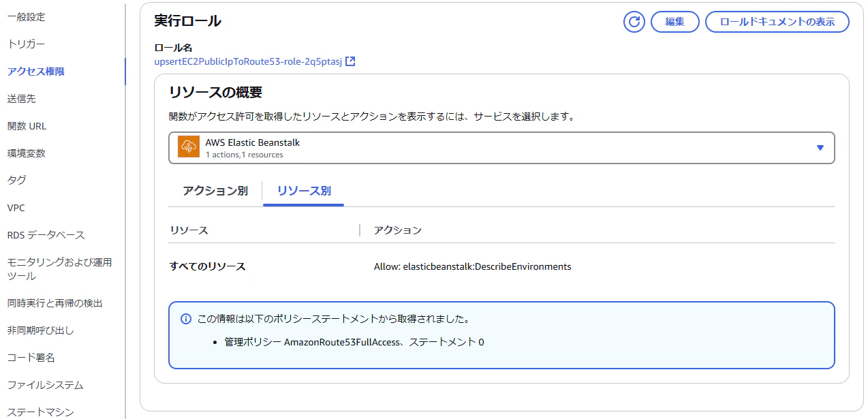Click the リソース column divider handle
The width and height of the screenshot is (868, 419).
click(x=360, y=230)
